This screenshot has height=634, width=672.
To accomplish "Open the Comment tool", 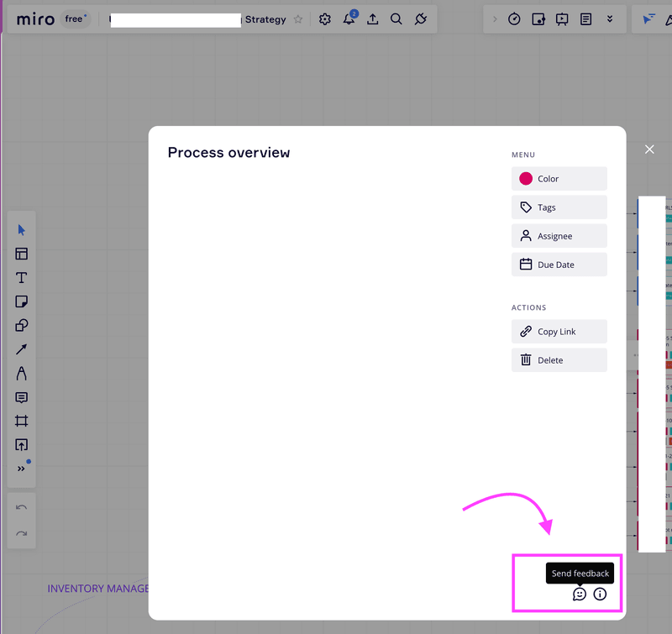I will (22, 397).
